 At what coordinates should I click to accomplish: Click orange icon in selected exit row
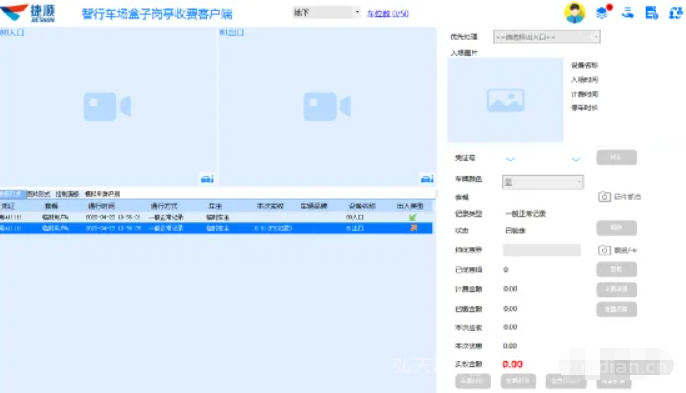[x=413, y=228]
